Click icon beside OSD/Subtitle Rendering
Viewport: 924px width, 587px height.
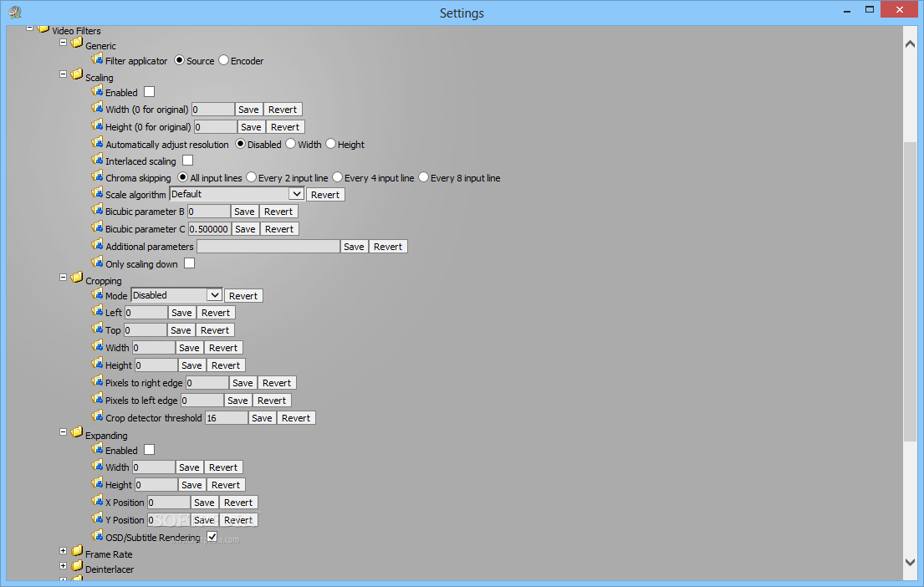pyautogui.click(x=97, y=536)
